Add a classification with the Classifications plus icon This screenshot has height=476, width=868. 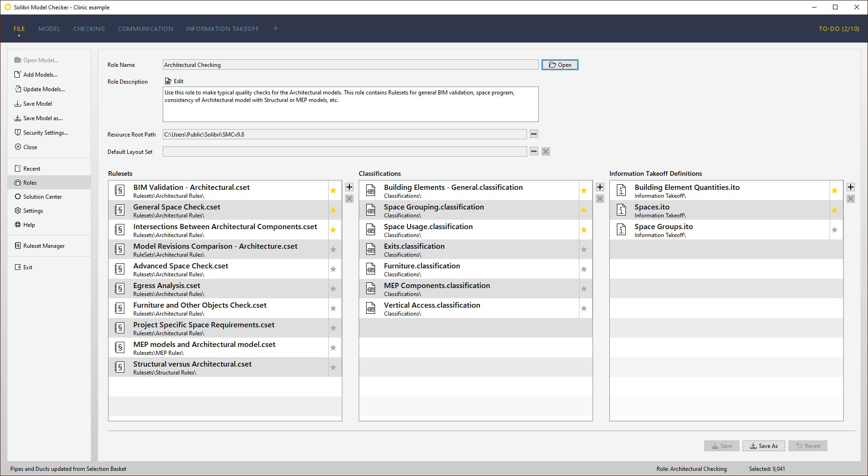(600, 187)
